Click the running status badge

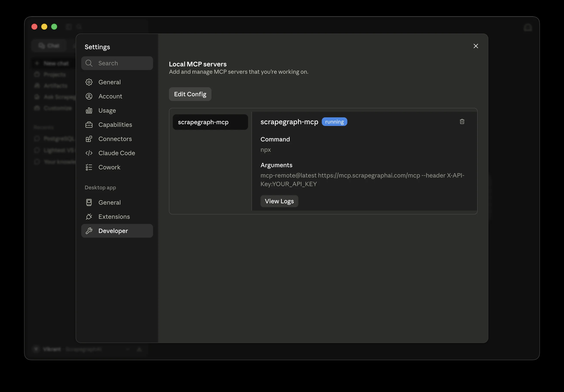(x=335, y=122)
